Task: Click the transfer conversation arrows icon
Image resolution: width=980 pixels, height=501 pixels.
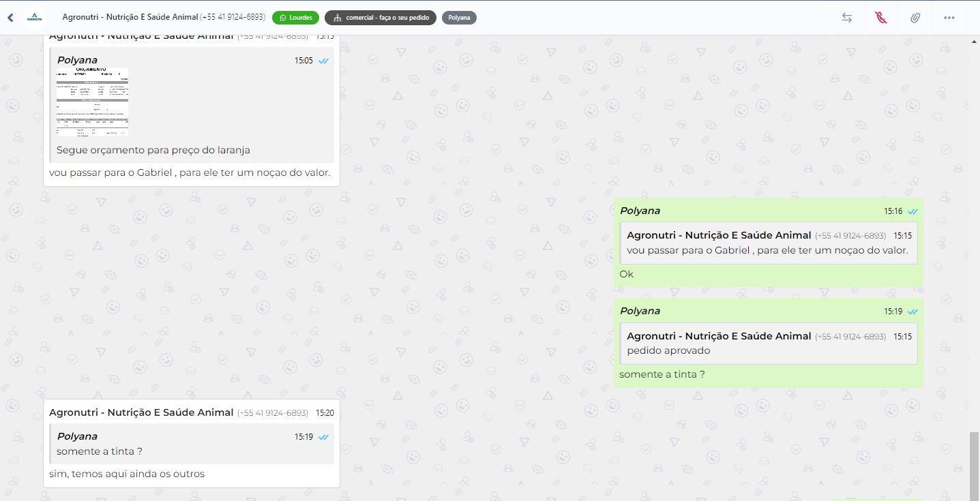Action: tap(847, 18)
